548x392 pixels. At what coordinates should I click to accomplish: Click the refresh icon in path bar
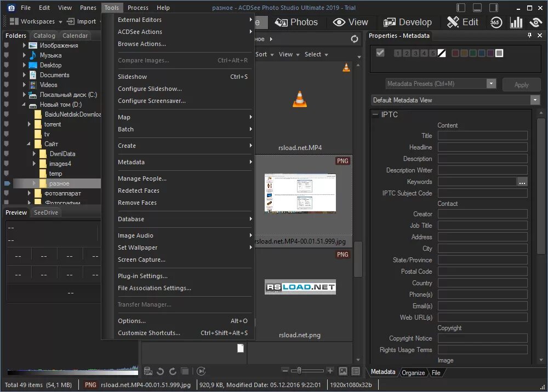pyautogui.click(x=355, y=39)
